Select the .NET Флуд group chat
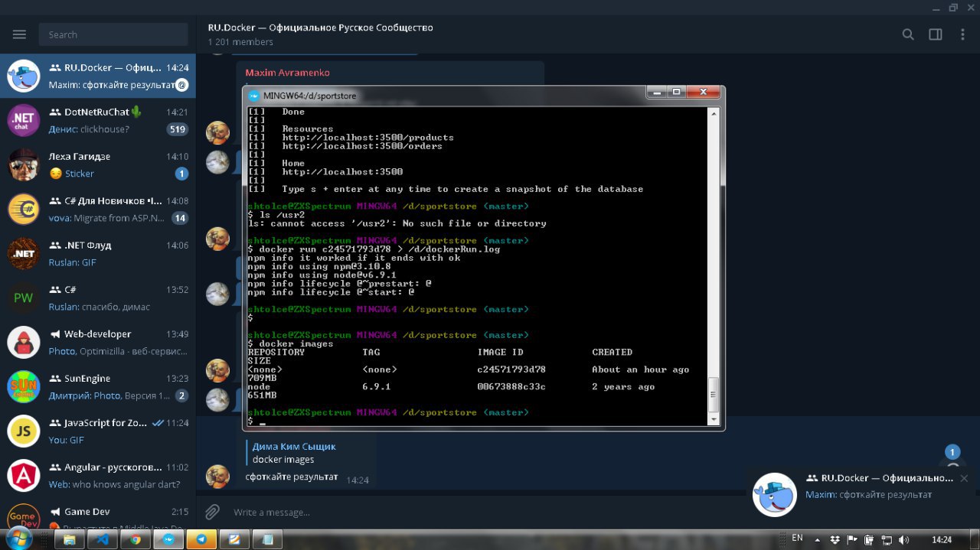 (98, 253)
